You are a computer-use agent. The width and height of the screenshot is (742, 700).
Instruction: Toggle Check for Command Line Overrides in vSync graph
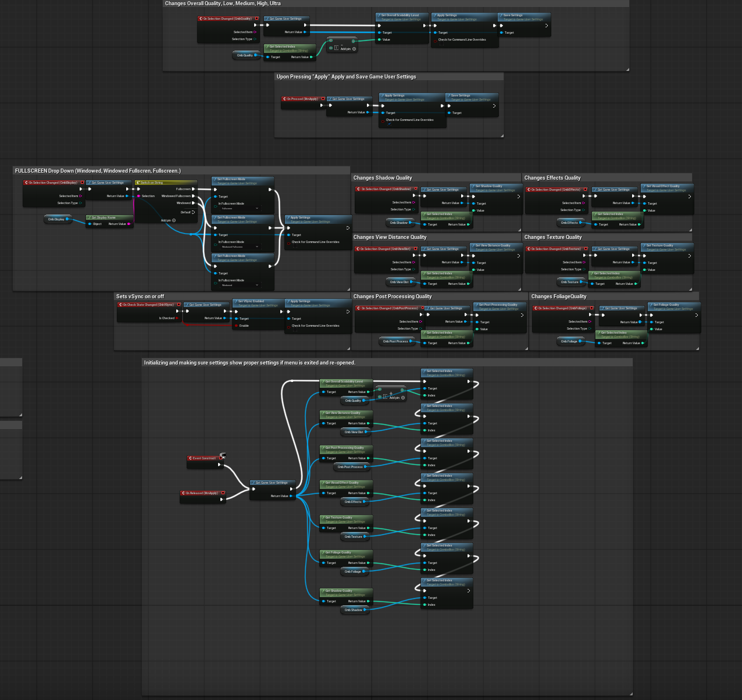(x=295, y=330)
